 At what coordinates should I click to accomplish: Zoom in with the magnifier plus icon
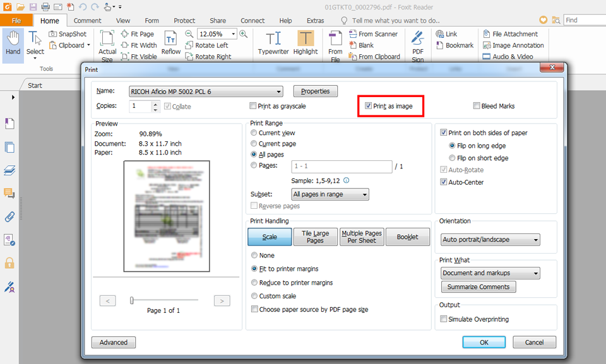(244, 34)
